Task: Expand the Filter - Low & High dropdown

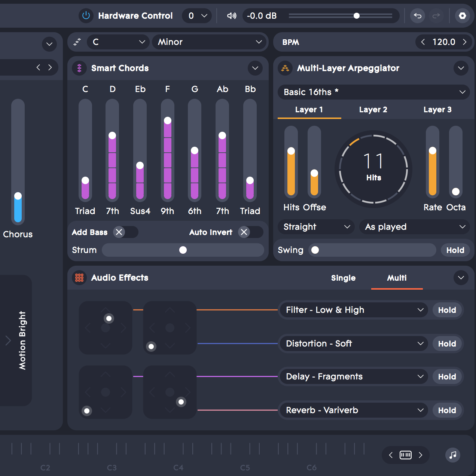Action: (x=354, y=310)
